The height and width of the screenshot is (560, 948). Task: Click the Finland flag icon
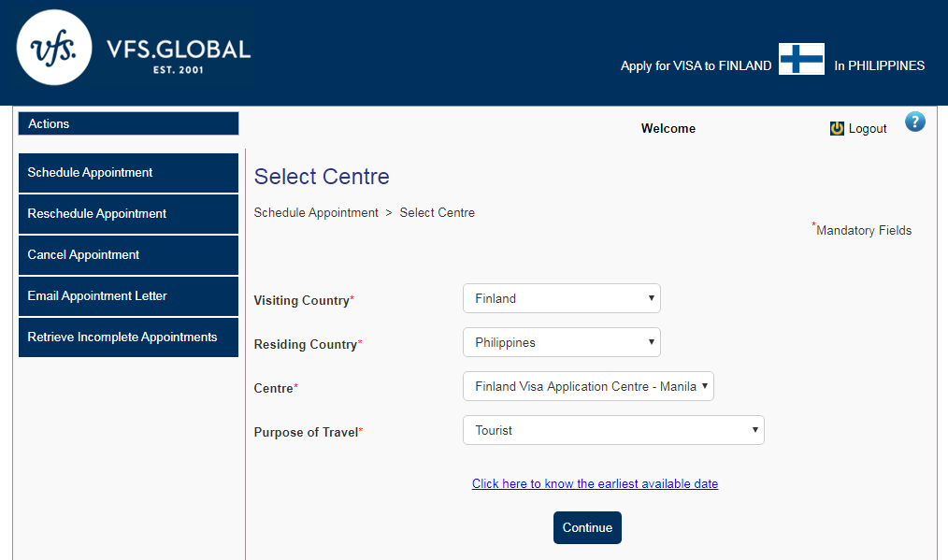801,59
